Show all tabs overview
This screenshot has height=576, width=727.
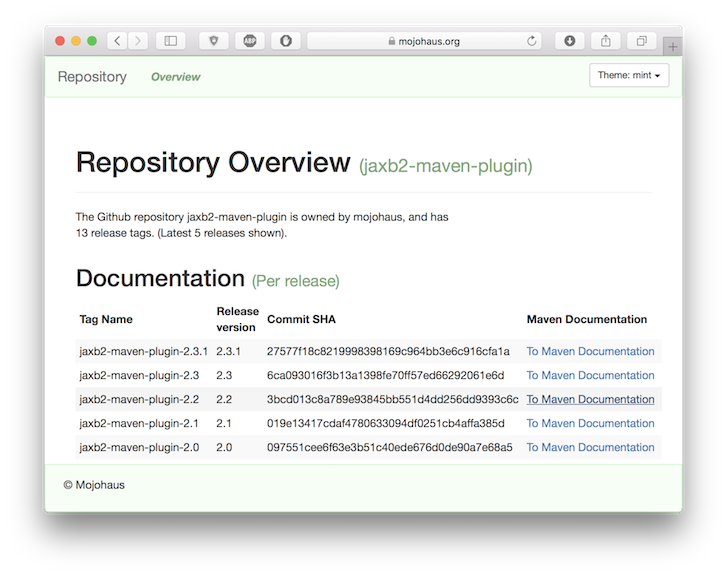click(642, 41)
